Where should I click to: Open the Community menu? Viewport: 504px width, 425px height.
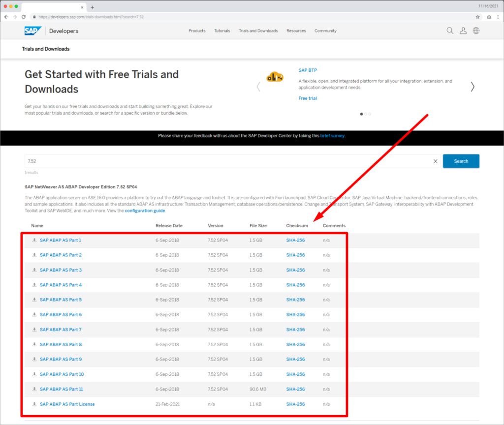tap(325, 31)
